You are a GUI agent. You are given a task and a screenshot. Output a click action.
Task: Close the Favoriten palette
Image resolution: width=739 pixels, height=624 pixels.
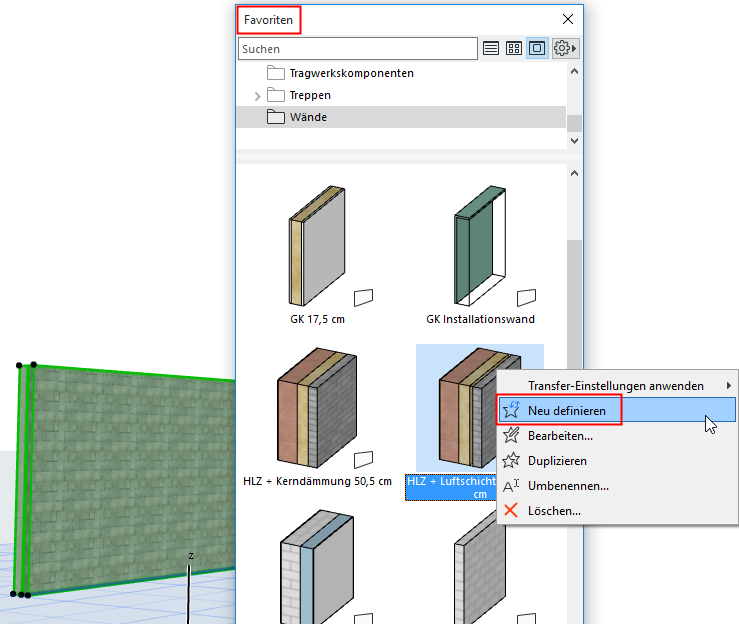[x=568, y=19]
